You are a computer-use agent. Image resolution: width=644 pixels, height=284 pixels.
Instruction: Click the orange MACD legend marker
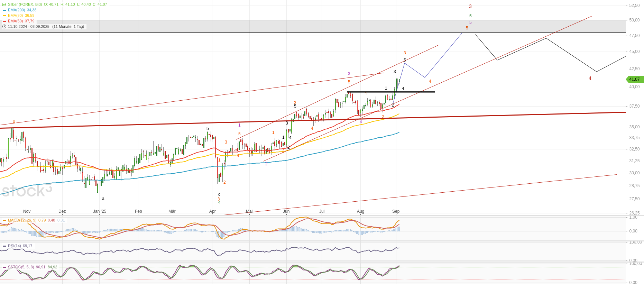point(4,220)
